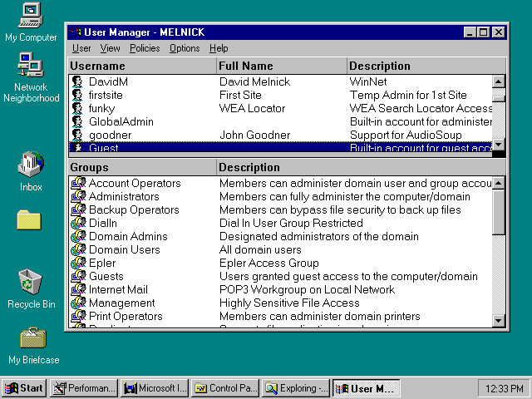Open the View menu

tap(110, 48)
